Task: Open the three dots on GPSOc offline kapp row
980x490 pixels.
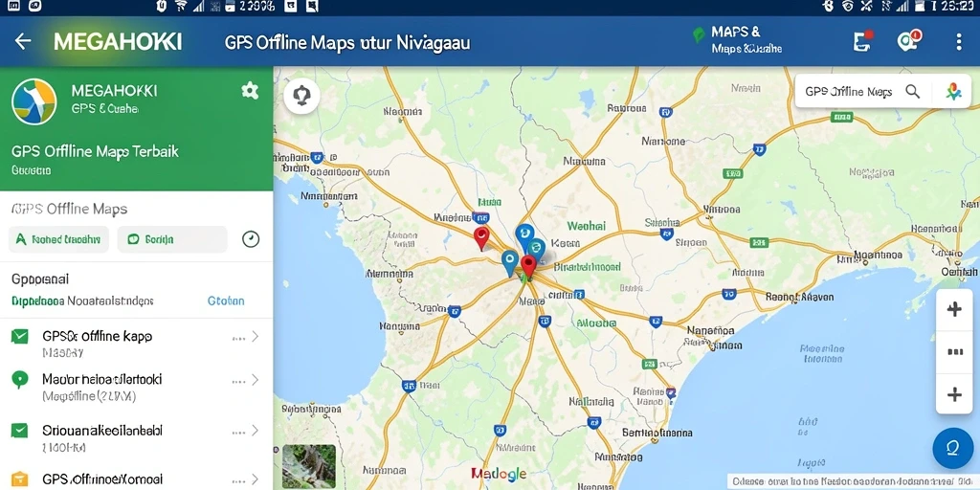Action: 238,338
